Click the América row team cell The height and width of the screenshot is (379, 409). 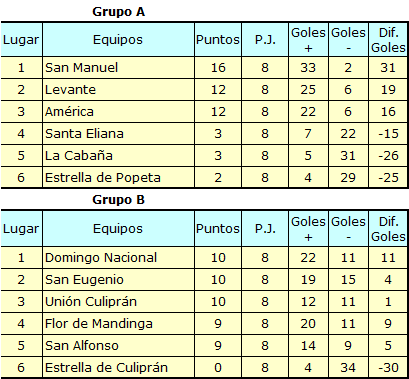pyautogui.click(x=118, y=112)
